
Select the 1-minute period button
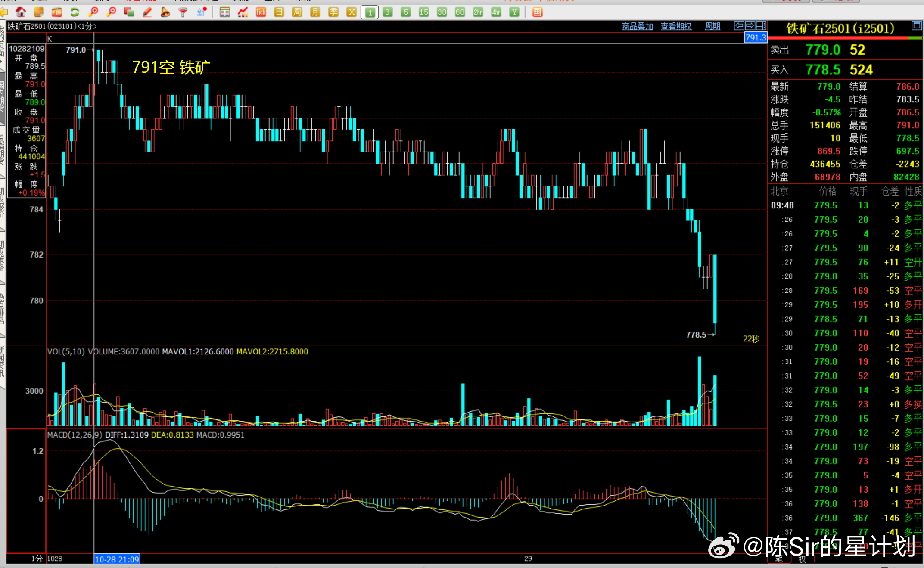pyautogui.click(x=370, y=12)
